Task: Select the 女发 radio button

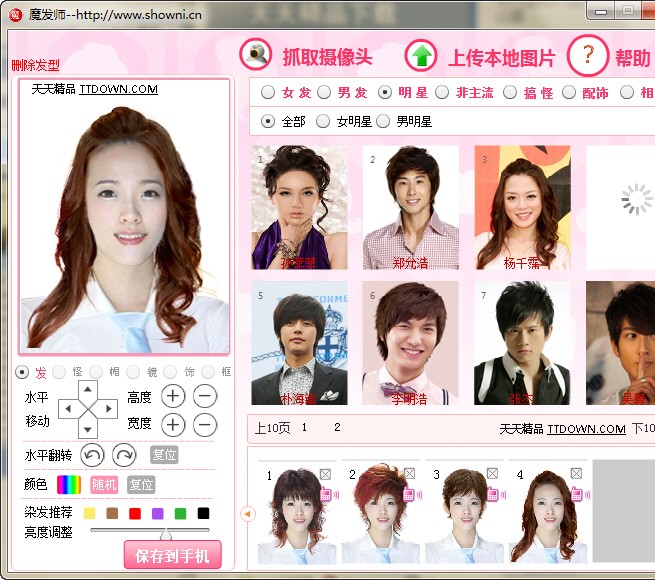Action: 268,92
